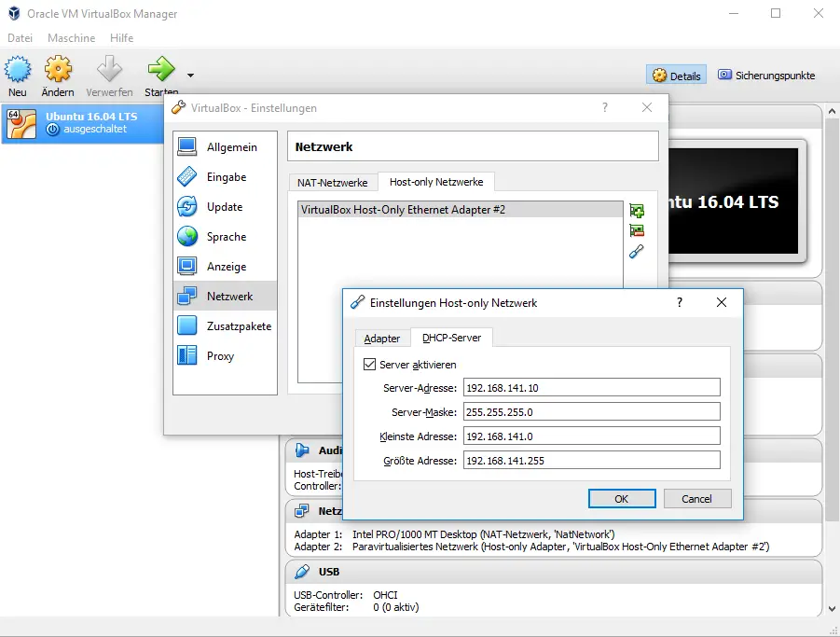Screen dimensions: 840x637
Task: Expand the Starten dropdown arrow
Action: [x=190, y=76]
